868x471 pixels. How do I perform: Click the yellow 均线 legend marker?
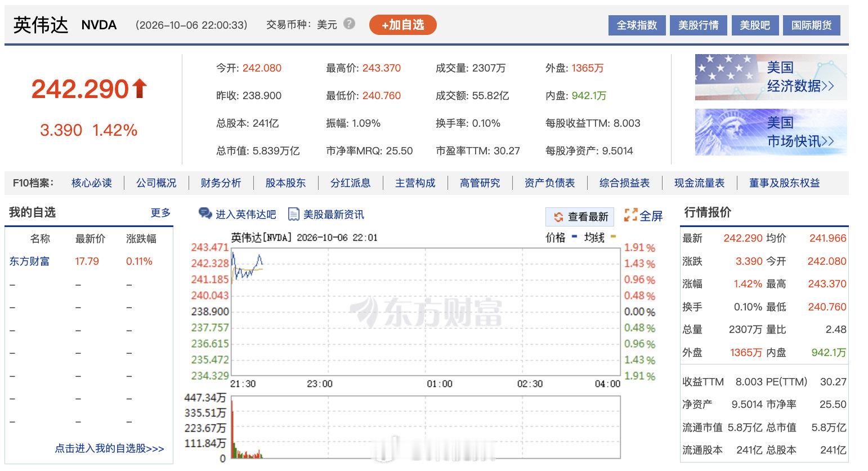pos(613,237)
